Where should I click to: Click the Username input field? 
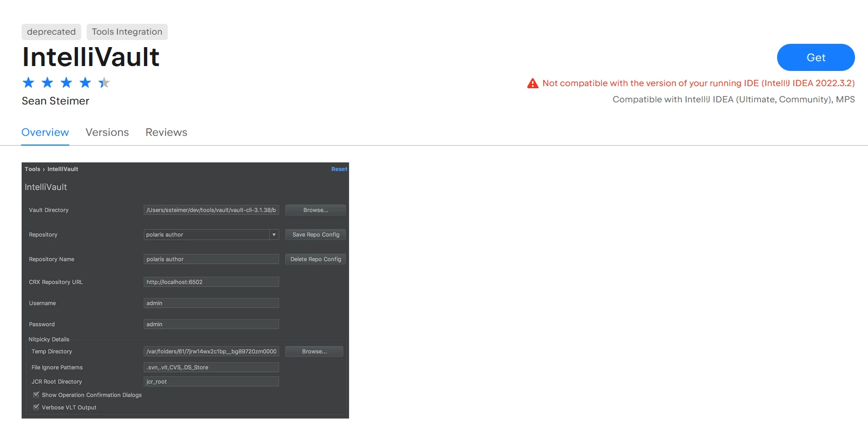tap(211, 303)
